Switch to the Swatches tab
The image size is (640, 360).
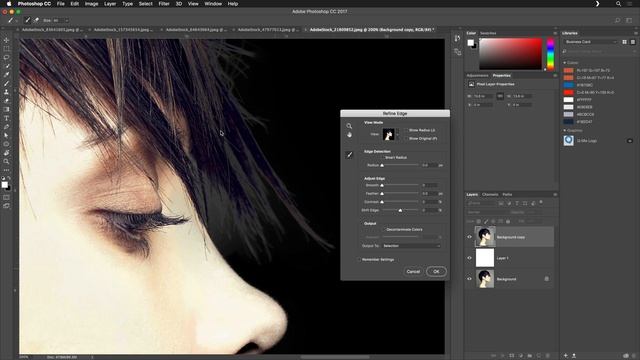(x=488, y=33)
